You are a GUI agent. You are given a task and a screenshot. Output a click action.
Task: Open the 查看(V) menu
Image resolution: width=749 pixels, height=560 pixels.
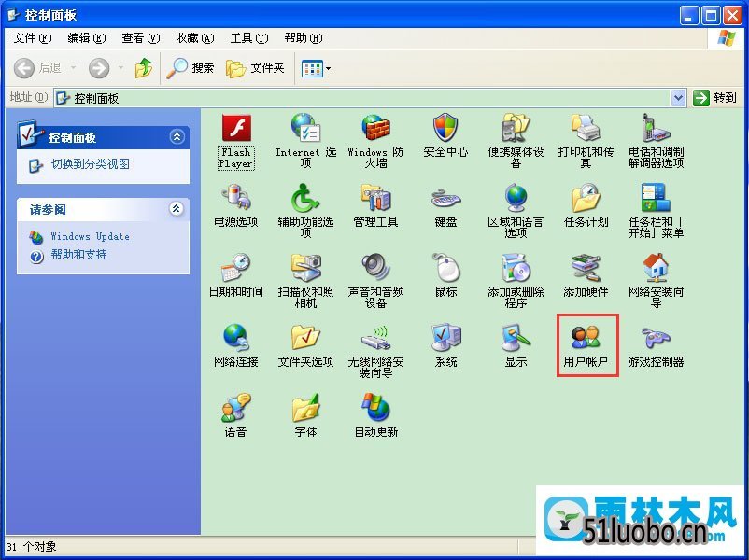tap(140, 38)
